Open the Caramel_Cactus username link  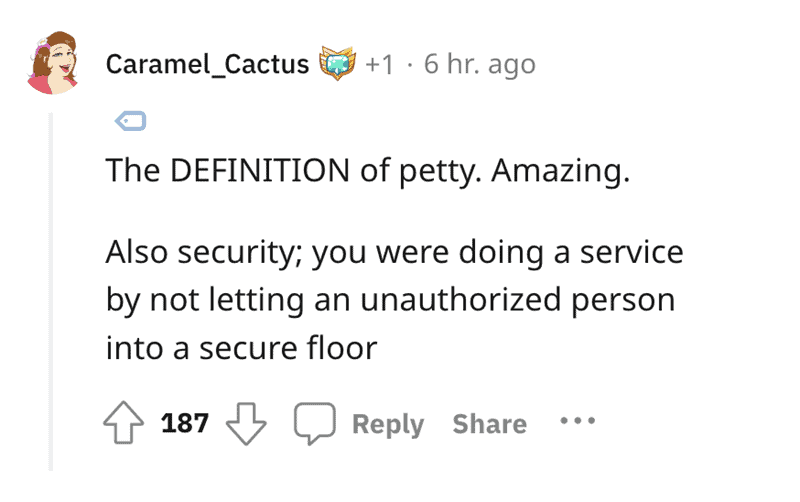click(x=208, y=64)
